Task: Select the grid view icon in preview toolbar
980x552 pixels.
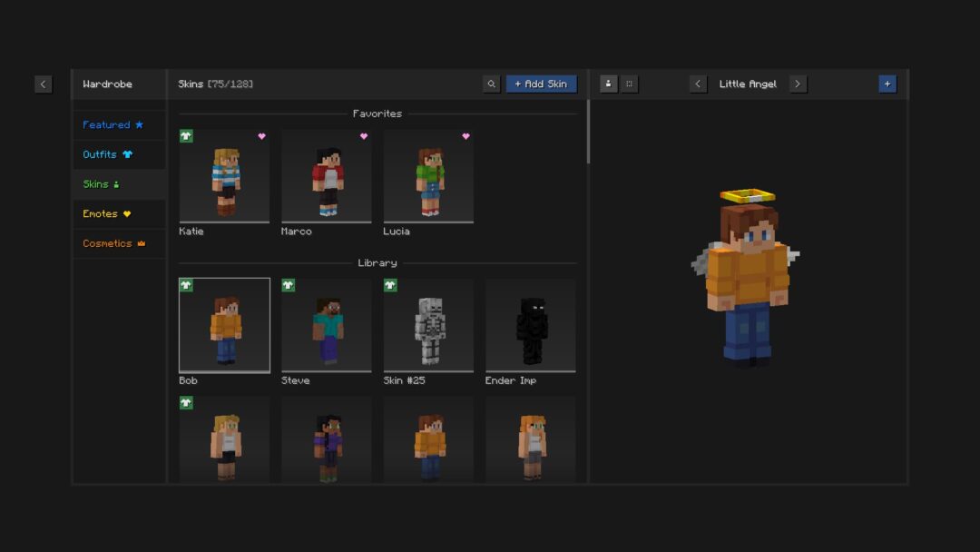Action: click(x=629, y=83)
